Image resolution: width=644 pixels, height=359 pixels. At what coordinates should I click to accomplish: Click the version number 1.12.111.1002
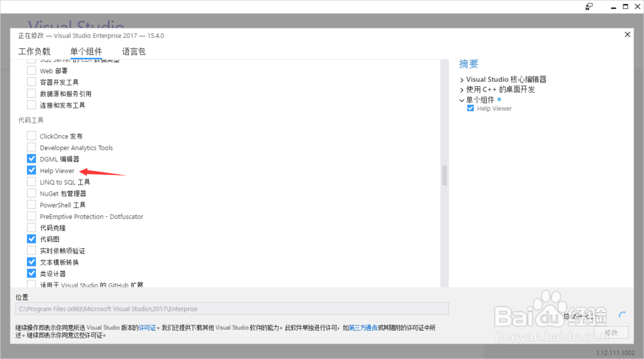615,353
